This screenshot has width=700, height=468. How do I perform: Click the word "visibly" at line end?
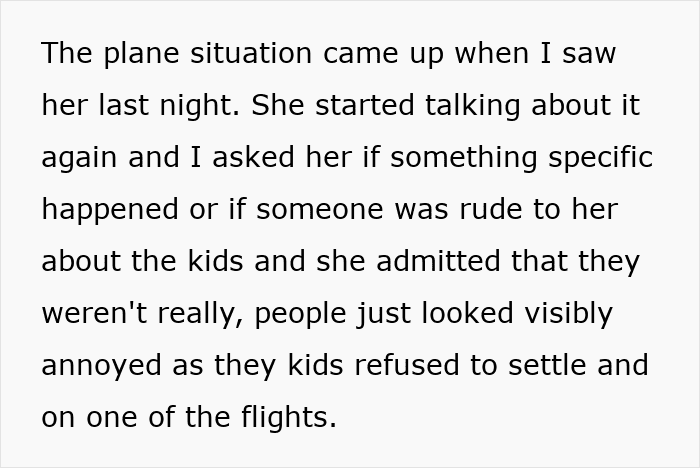(568, 314)
